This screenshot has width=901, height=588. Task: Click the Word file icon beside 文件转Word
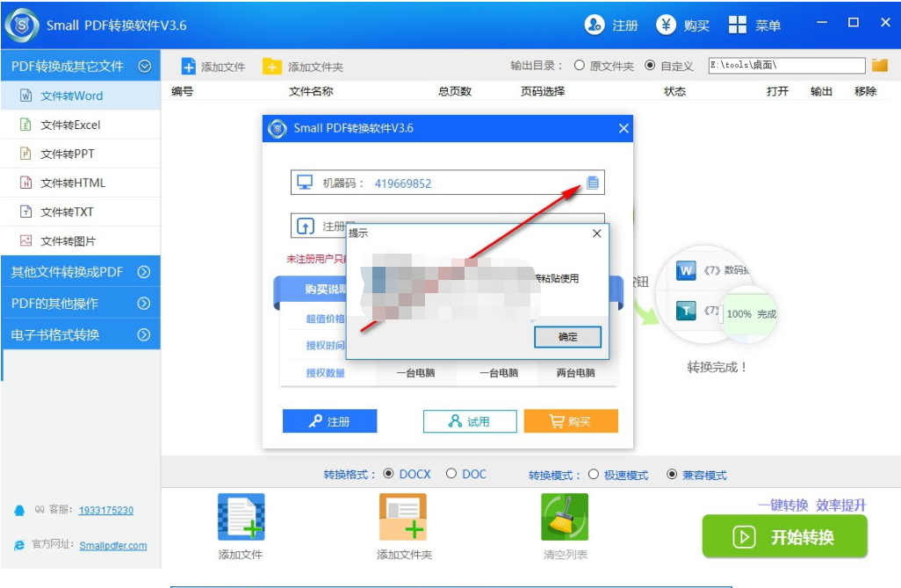click(25, 96)
